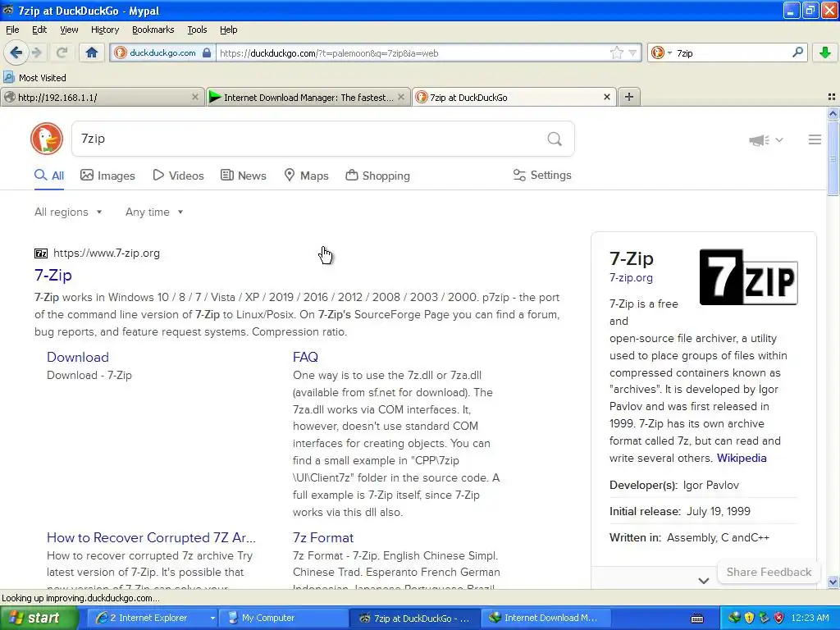This screenshot has width=840, height=630.
Task: Open the History menu
Action: pyautogui.click(x=104, y=30)
